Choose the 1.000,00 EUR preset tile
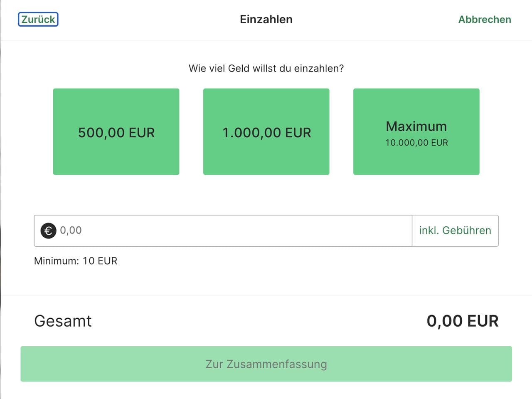 tap(266, 131)
